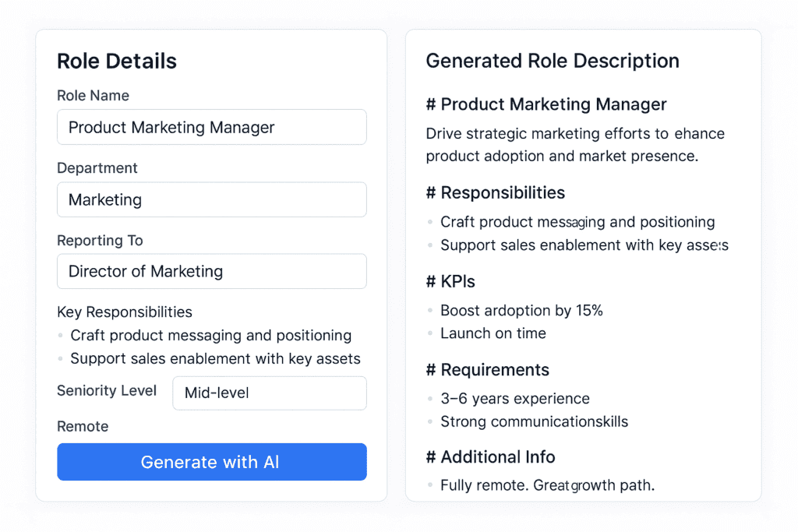Click the Reporting To input field

point(212,272)
